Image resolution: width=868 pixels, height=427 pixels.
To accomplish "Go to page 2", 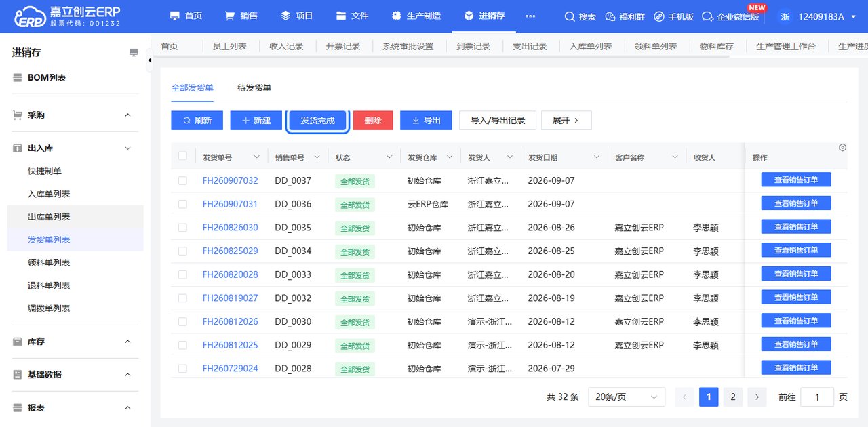I will coord(732,397).
